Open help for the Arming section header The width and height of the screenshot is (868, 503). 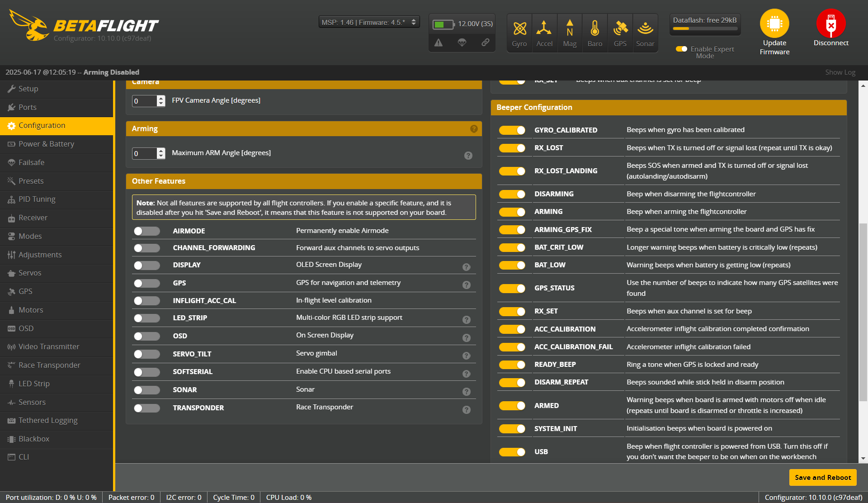click(x=474, y=129)
